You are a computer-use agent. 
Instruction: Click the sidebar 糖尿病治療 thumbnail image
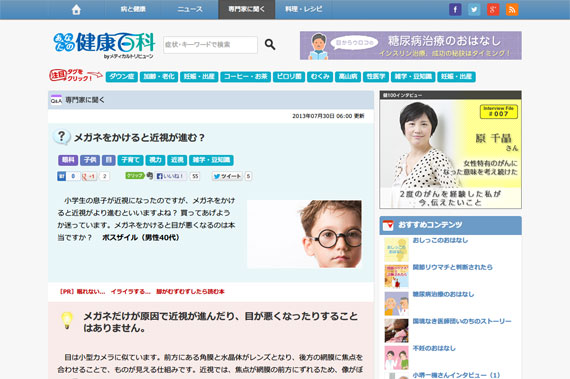click(396, 303)
